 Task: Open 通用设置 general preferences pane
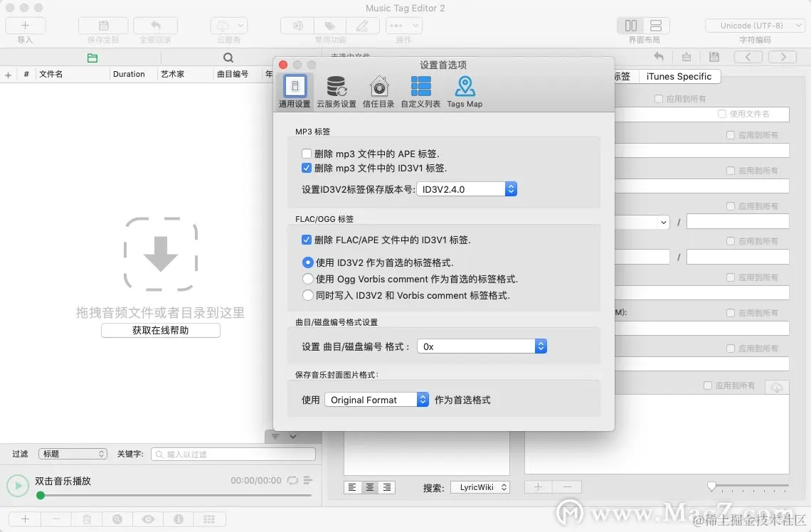click(295, 92)
